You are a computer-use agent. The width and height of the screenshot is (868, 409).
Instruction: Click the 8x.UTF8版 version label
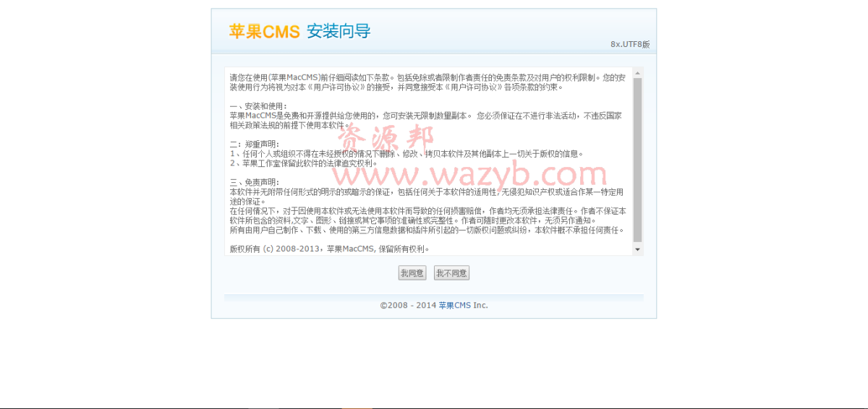pyautogui.click(x=630, y=44)
